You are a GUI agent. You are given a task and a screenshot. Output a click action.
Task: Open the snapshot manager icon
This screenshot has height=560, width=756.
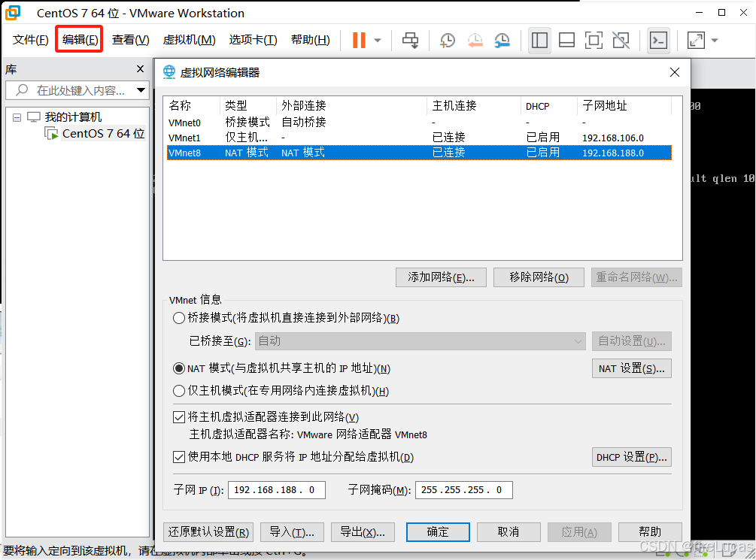[502, 40]
